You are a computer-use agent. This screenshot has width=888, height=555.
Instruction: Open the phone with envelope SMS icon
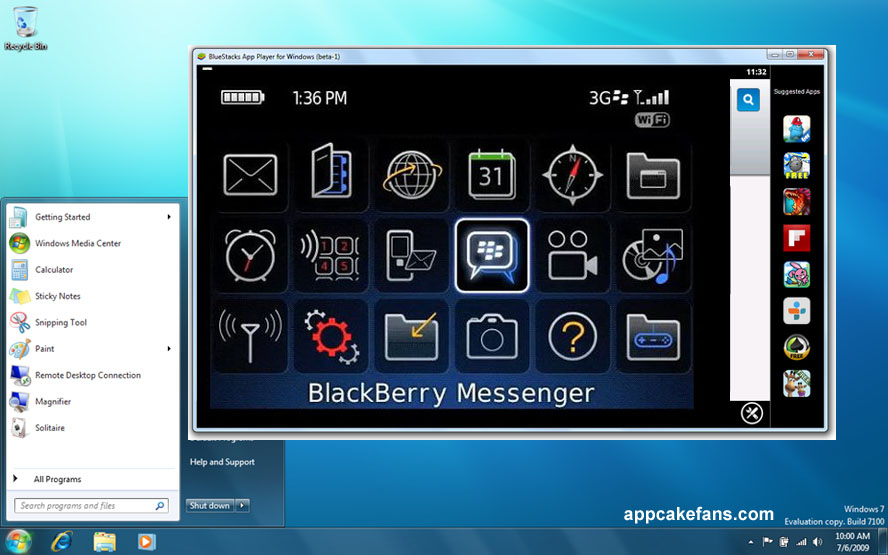[411, 256]
